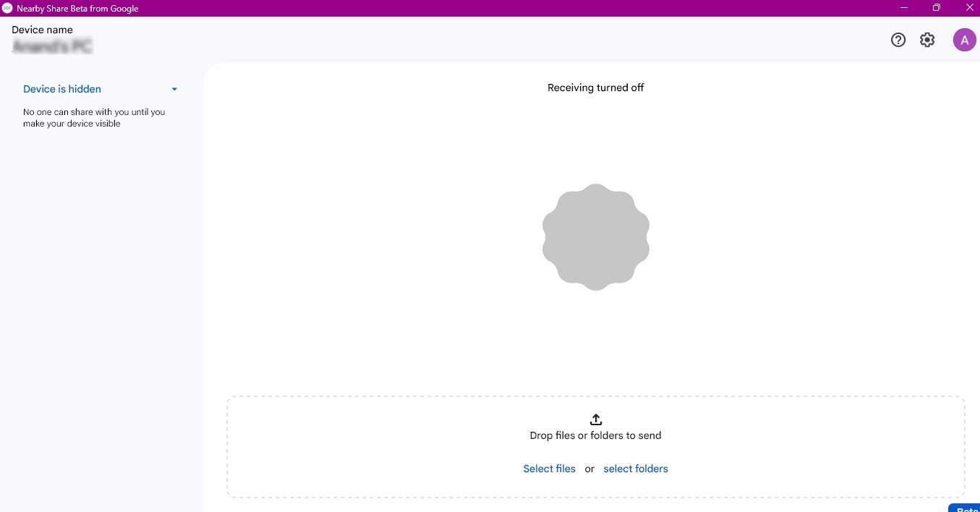Click the gray scalloped badge in center
This screenshot has width=980, height=512.
coord(596,237)
